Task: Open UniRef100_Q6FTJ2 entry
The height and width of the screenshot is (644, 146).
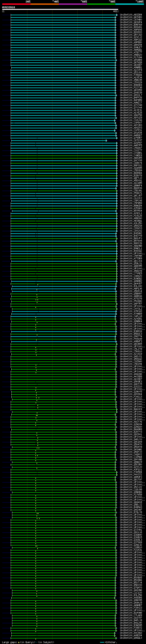Action: [131, 178]
